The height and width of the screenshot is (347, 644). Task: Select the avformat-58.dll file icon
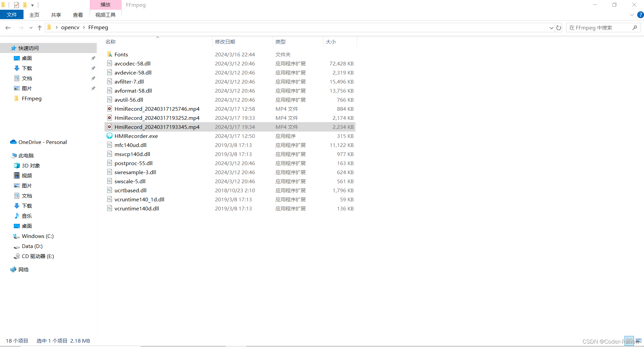(110, 91)
